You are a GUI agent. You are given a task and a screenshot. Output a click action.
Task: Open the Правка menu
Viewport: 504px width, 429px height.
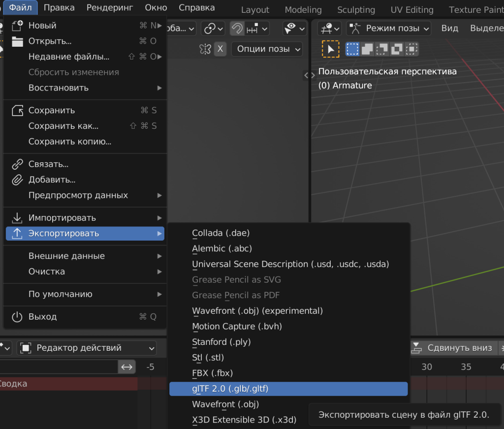click(x=59, y=7)
